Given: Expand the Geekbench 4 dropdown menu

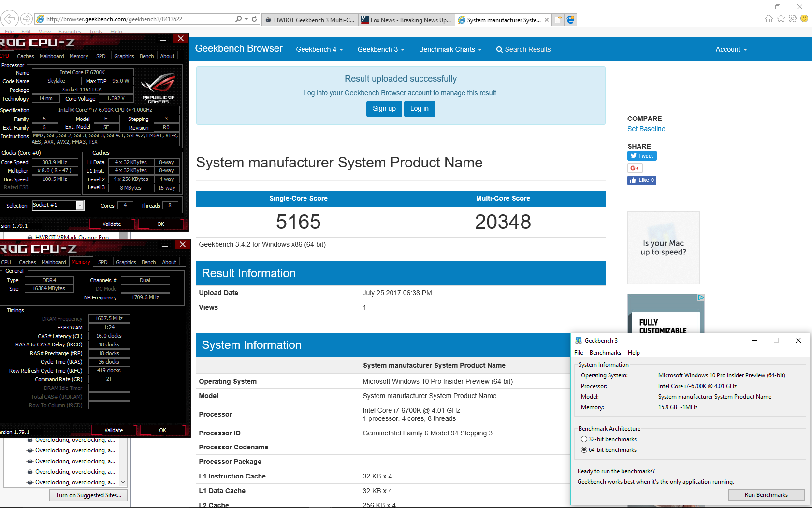Looking at the screenshot, I should coord(319,49).
